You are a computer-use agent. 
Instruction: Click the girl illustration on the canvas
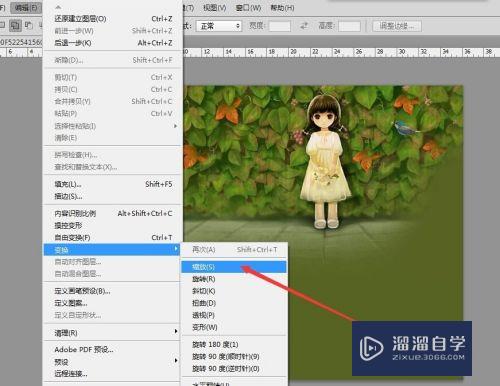[326, 161]
